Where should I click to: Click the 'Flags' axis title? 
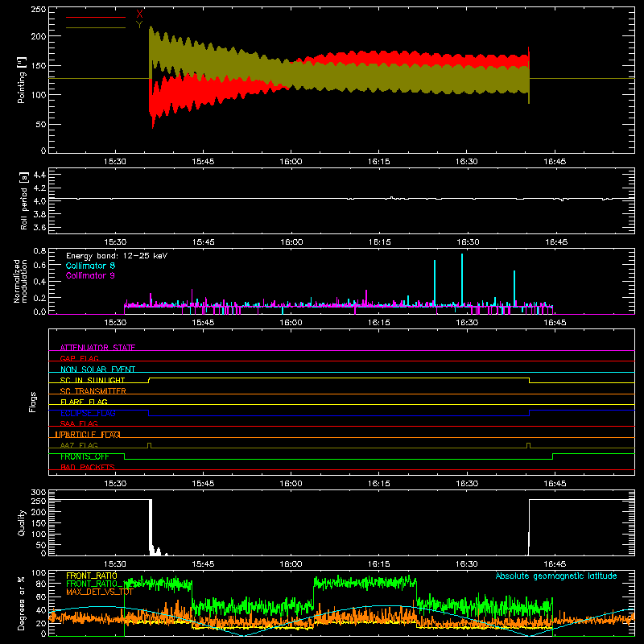[x=33, y=402]
